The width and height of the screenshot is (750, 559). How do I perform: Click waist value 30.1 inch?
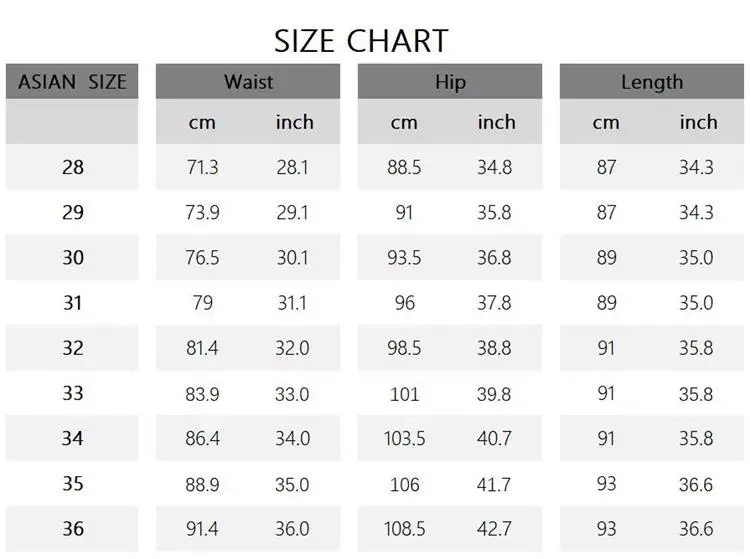(292, 258)
